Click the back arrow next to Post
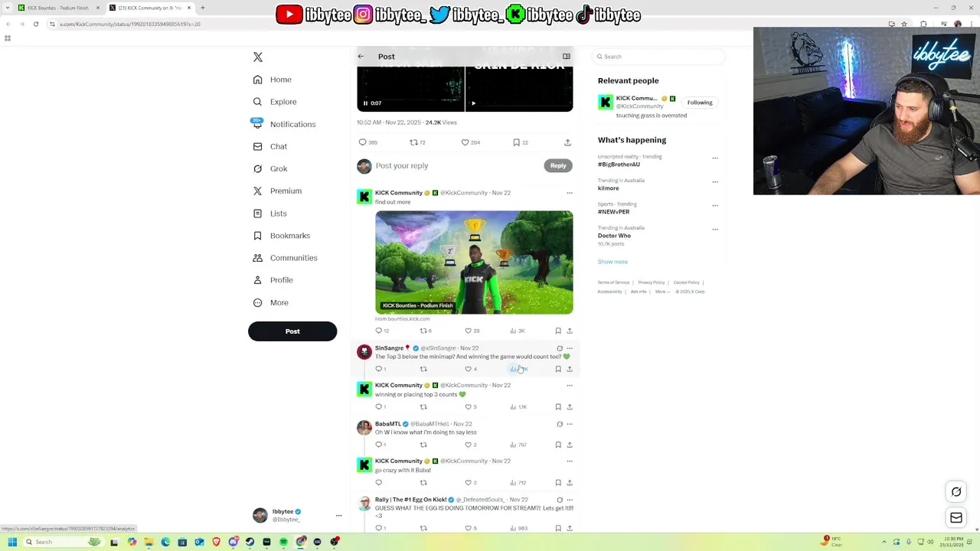The image size is (980, 551). [361, 57]
